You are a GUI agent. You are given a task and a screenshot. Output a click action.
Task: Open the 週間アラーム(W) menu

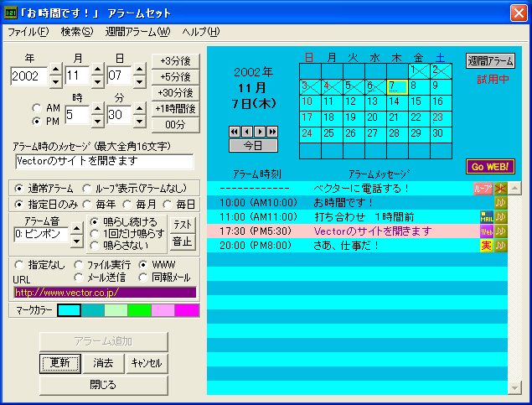click(x=137, y=32)
